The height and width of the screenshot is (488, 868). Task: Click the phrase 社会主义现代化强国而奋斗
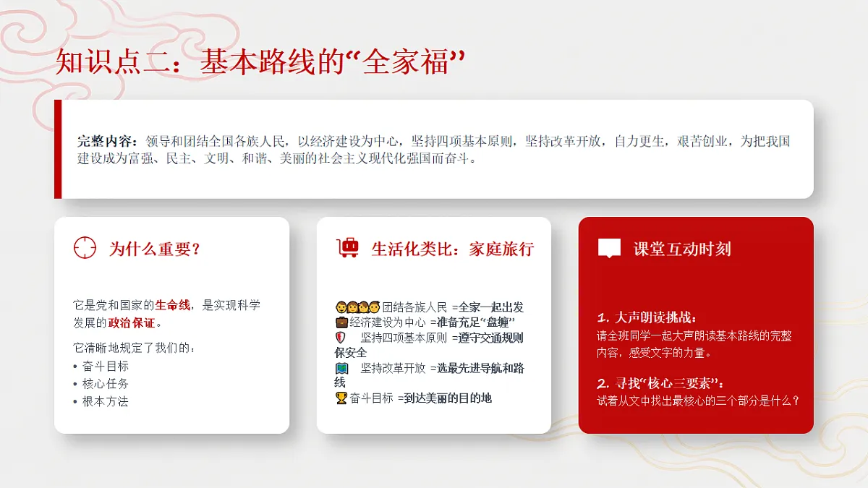[393, 158]
